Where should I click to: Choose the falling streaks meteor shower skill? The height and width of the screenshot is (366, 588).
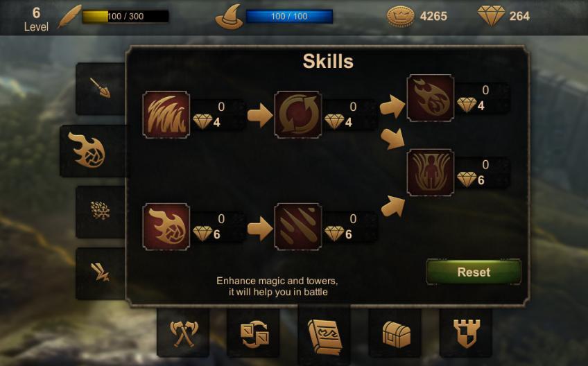(x=297, y=227)
